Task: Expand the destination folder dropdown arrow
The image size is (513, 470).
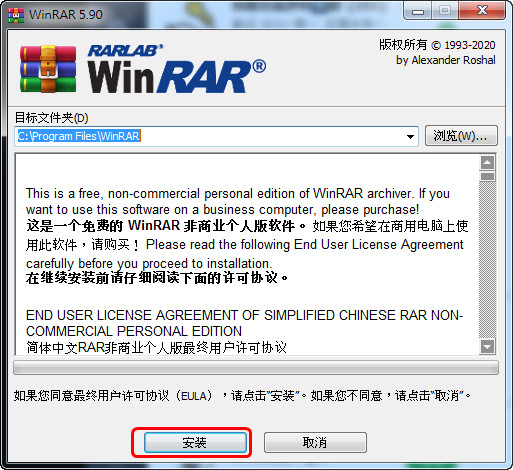Action: click(x=410, y=136)
